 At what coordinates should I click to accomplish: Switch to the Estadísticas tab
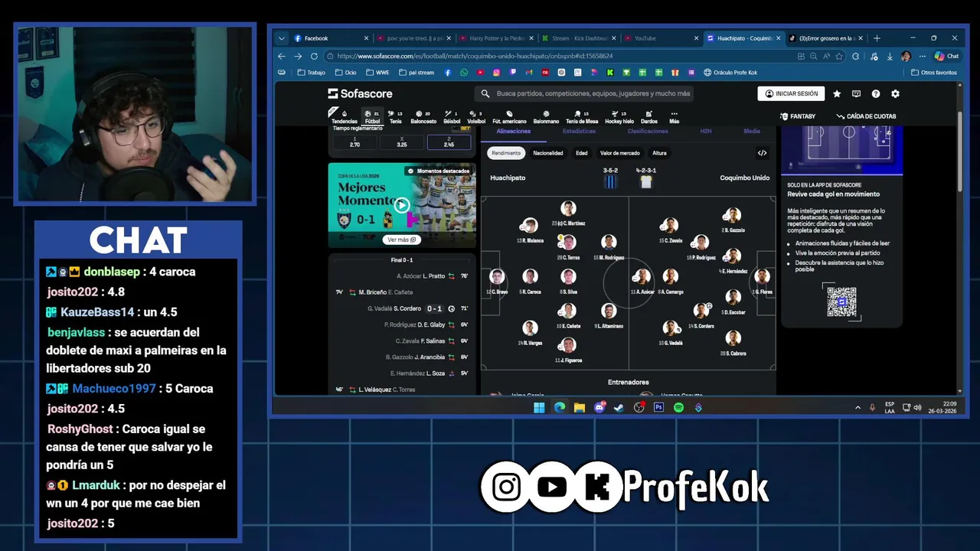(x=579, y=132)
